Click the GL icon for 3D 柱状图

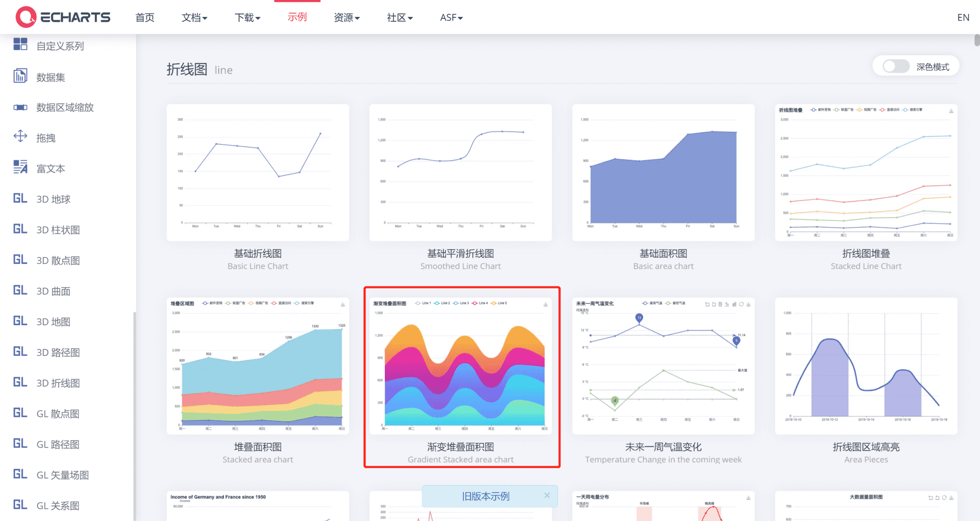[20, 229]
